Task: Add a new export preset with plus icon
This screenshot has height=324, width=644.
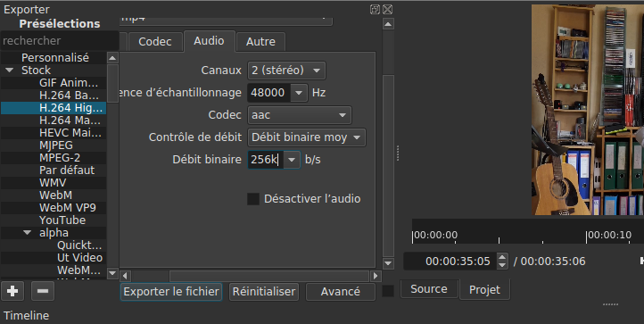Action: pyautogui.click(x=12, y=291)
